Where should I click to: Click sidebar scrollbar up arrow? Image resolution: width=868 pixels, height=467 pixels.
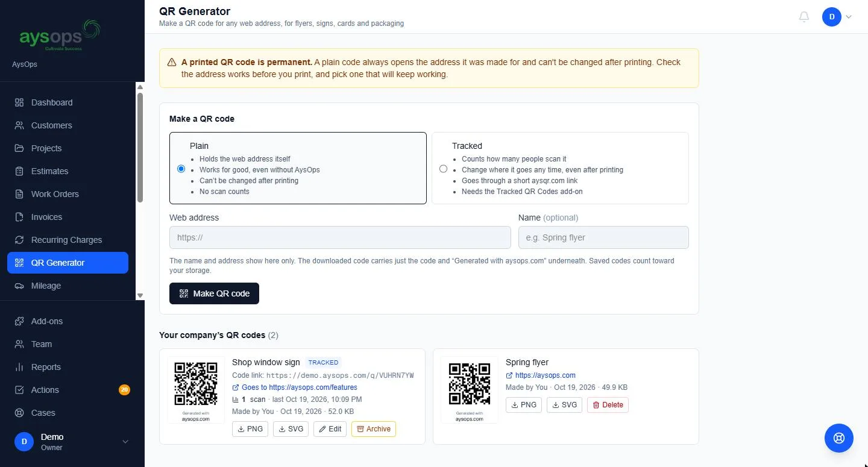point(140,86)
